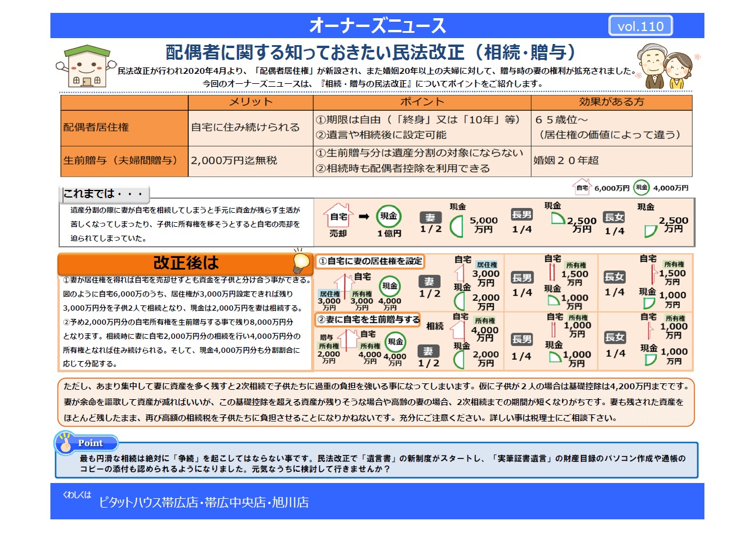Click the intro line 今回のオーナーズニュースは
Screen dimensions: 756x534
(x=373, y=84)
